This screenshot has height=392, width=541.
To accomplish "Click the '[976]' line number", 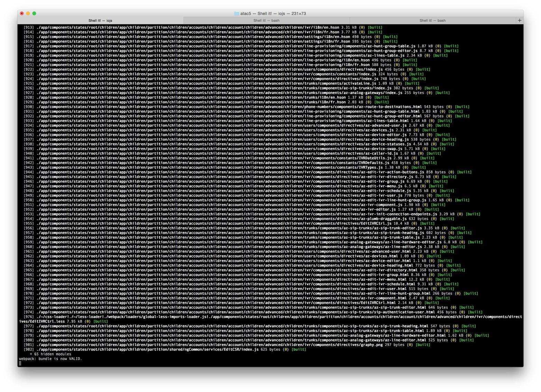I will point(29,317).
